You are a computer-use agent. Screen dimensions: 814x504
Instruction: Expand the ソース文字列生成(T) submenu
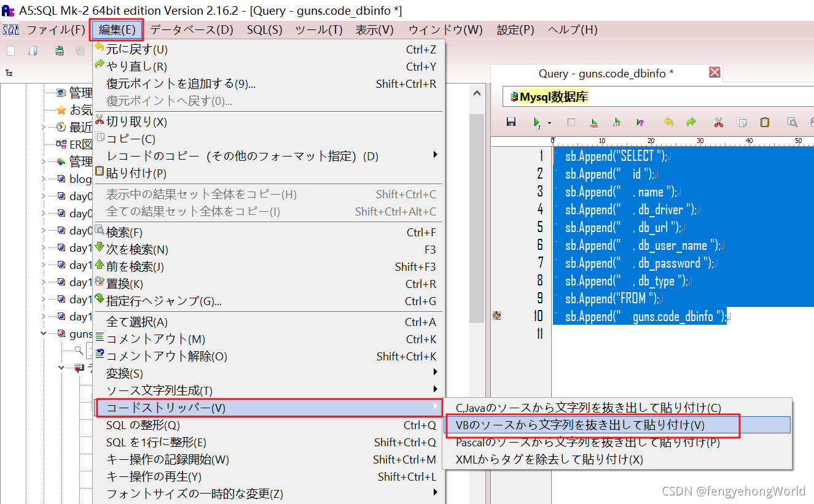pyautogui.click(x=268, y=391)
